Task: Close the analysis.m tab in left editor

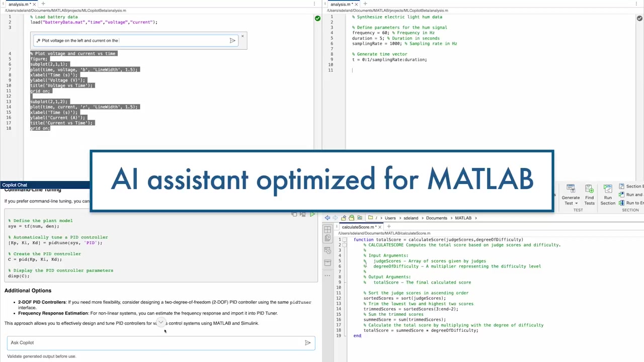Action: [34, 4]
